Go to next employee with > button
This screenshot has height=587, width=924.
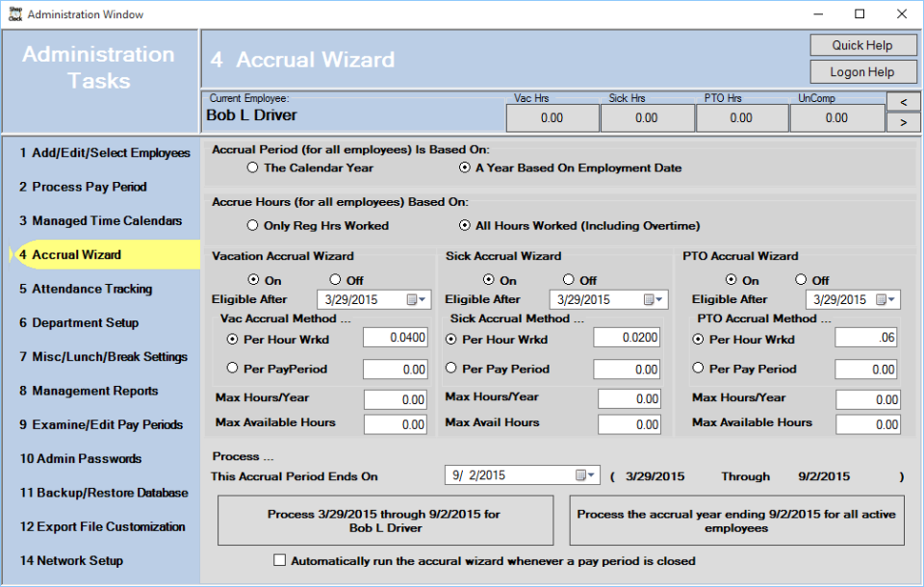tap(904, 122)
